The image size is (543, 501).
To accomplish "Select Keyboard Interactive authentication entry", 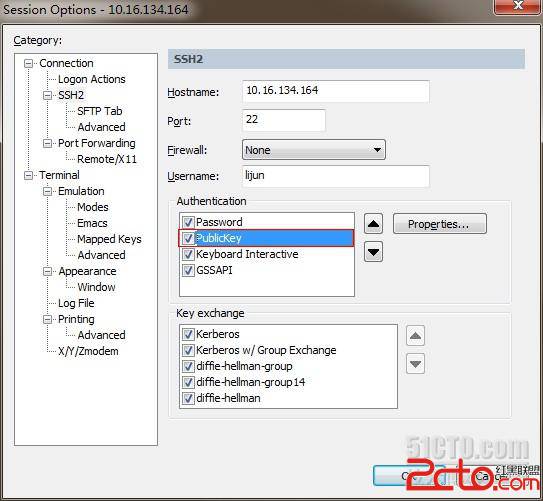I will [x=247, y=254].
